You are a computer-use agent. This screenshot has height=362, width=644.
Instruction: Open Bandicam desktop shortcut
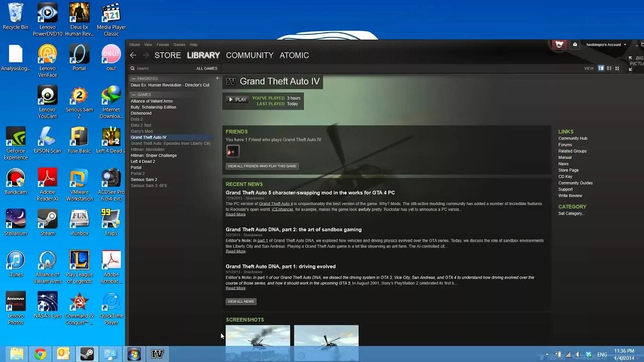click(x=16, y=182)
